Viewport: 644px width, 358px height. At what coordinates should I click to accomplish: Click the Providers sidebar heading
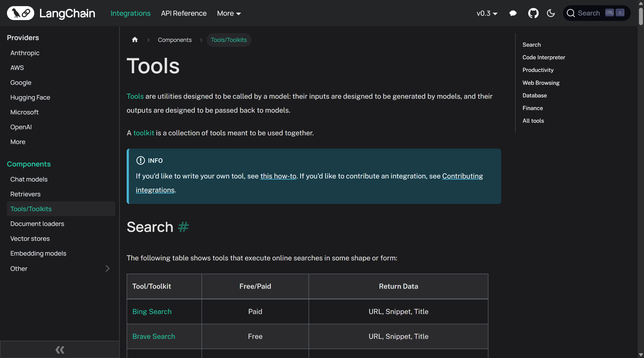pos(23,37)
